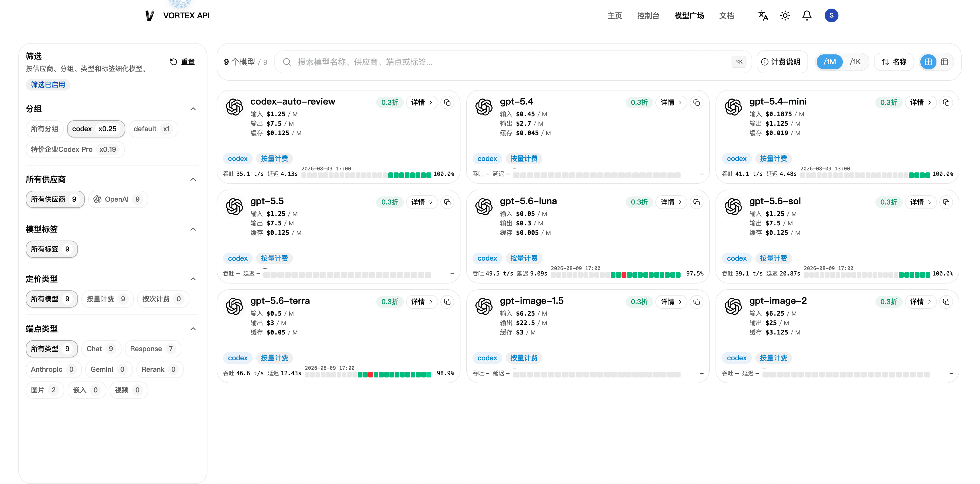Copy the gpt-5.4-mini model name
This screenshot has height=484, width=980.
[946, 103]
